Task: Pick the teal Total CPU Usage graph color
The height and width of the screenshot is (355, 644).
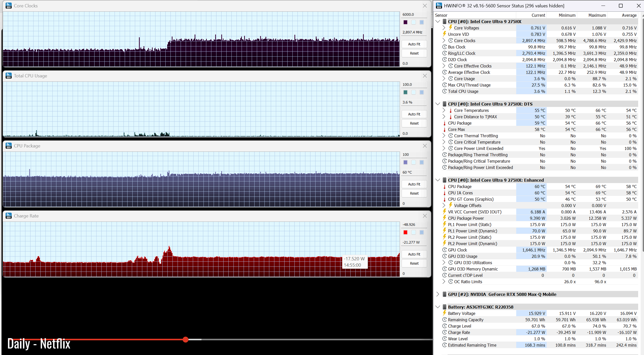Action: [x=405, y=92]
